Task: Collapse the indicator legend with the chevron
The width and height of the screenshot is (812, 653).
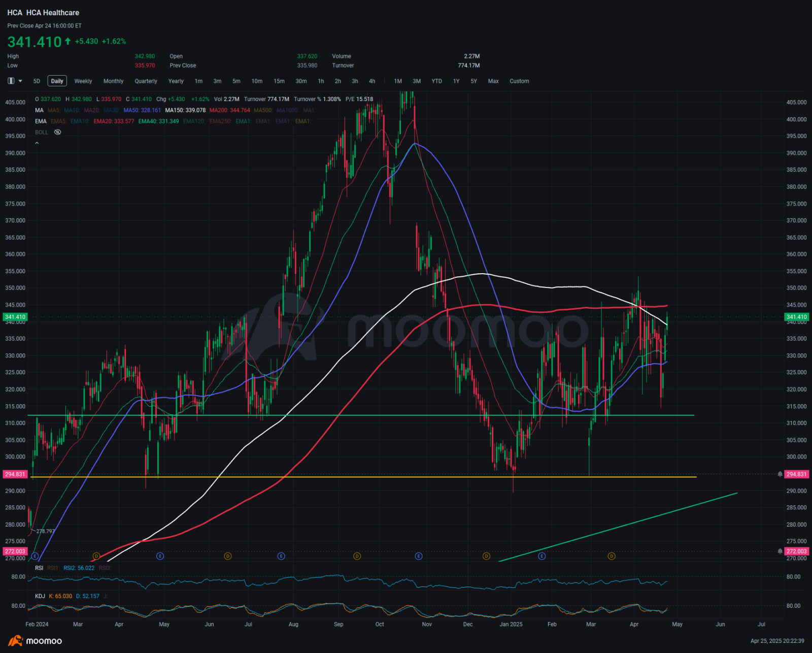Action: click(37, 143)
